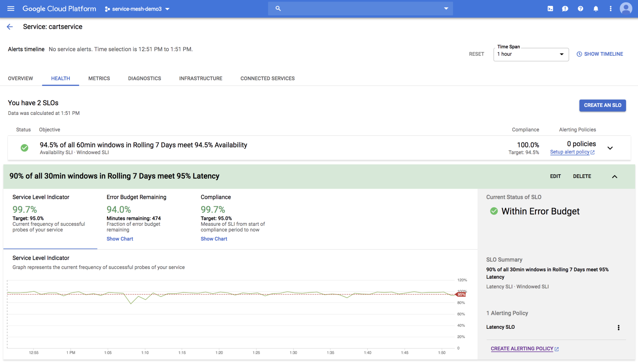Expand the search bar dropdown arrow
This screenshot has width=638, height=364.
click(x=446, y=9)
